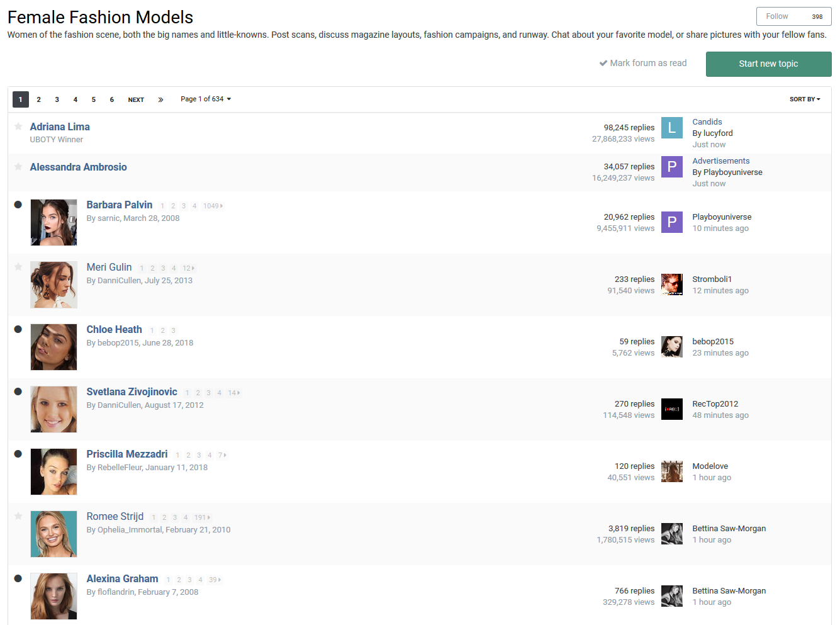
Task: Click the star icon beside Adriana Lima
Action: click(18, 127)
